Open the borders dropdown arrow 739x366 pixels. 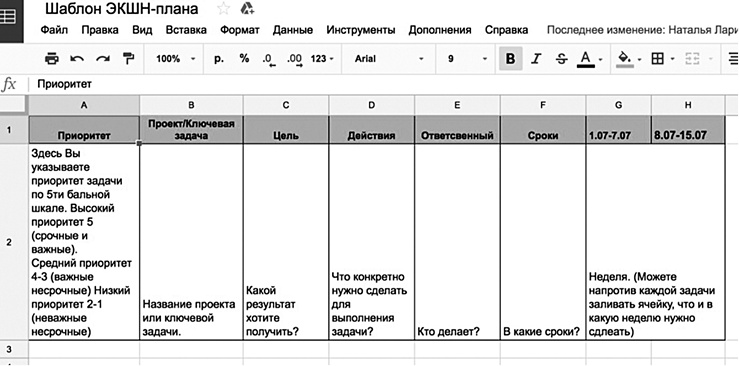click(x=673, y=59)
